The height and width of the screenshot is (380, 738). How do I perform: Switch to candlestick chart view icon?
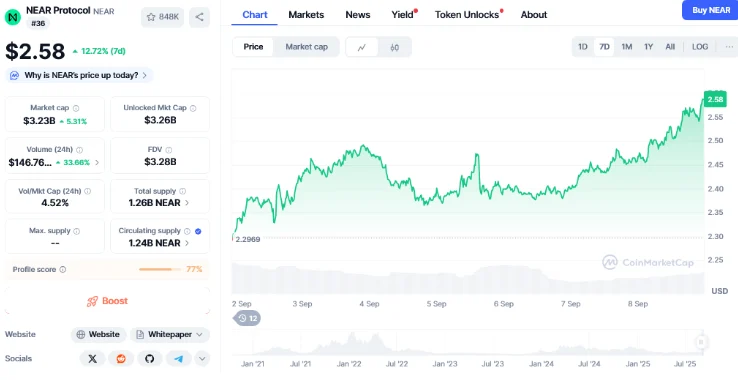pyautogui.click(x=394, y=47)
